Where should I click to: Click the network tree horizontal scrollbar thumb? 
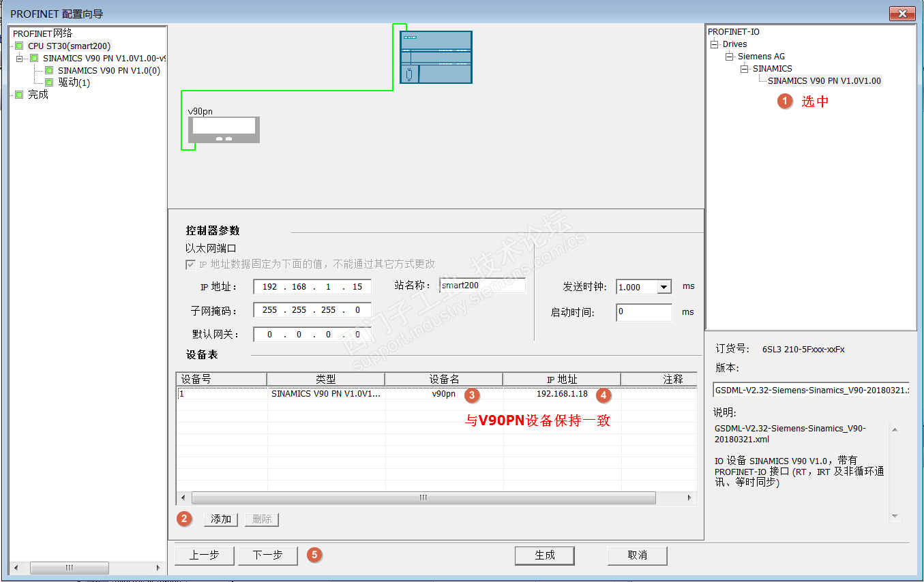[x=69, y=568]
